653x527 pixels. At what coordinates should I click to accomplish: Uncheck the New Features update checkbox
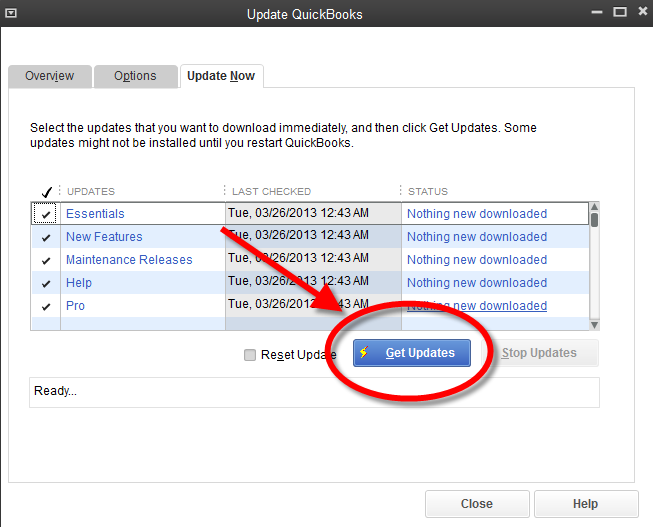[x=46, y=237]
